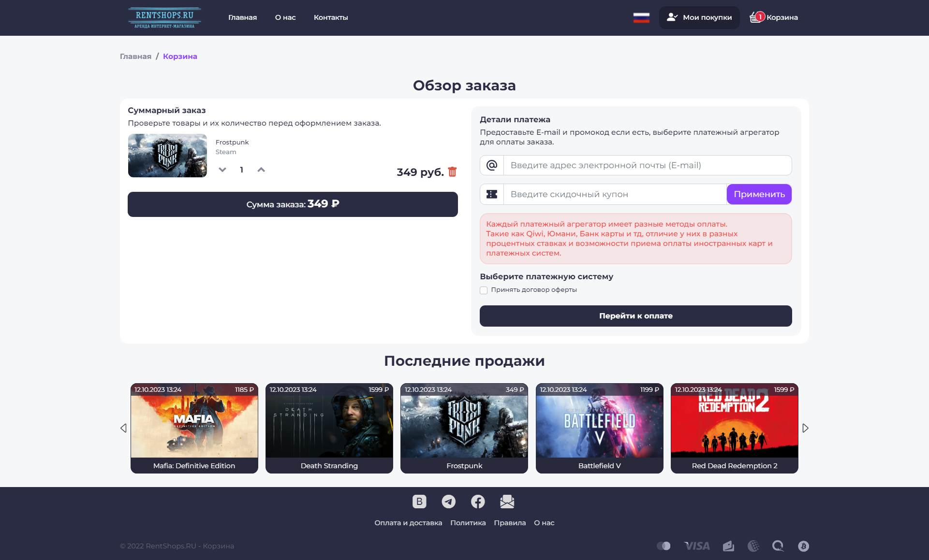Open the Telegram link in footer

pos(449,502)
